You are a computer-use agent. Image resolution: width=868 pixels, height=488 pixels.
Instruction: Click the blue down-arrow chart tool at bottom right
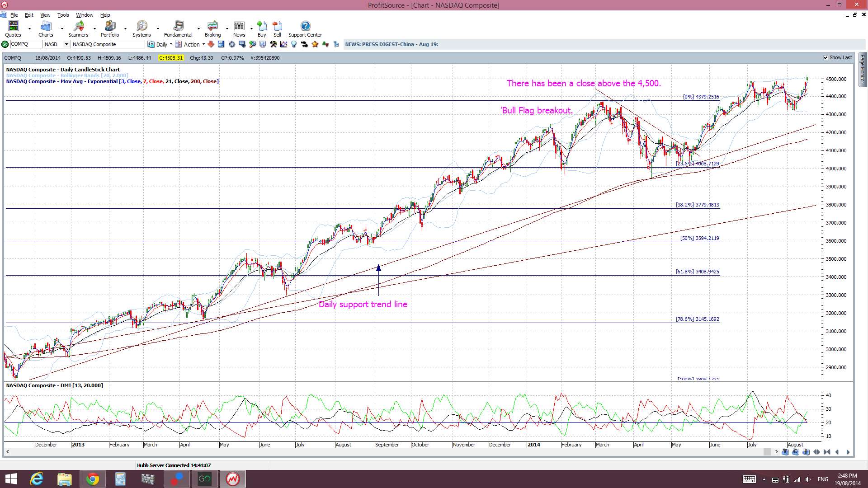click(806, 452)
